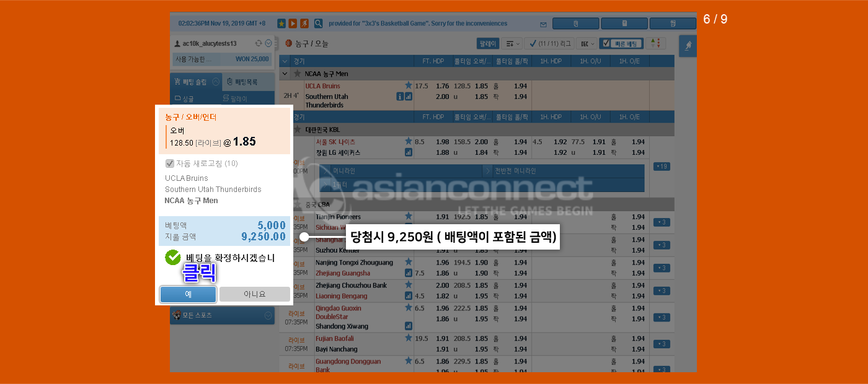This screenshot has height=384, width=868.
Task: Favorite the Fujian Baofali match star
Action: 409,338
